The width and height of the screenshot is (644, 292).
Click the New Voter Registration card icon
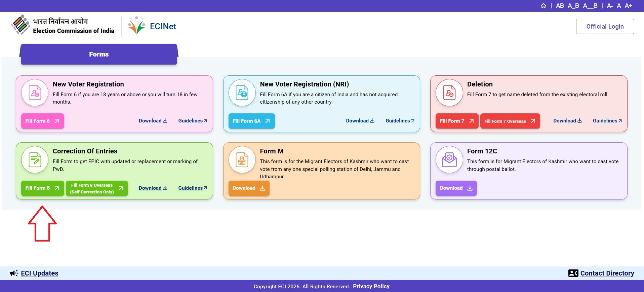point(35,93)
